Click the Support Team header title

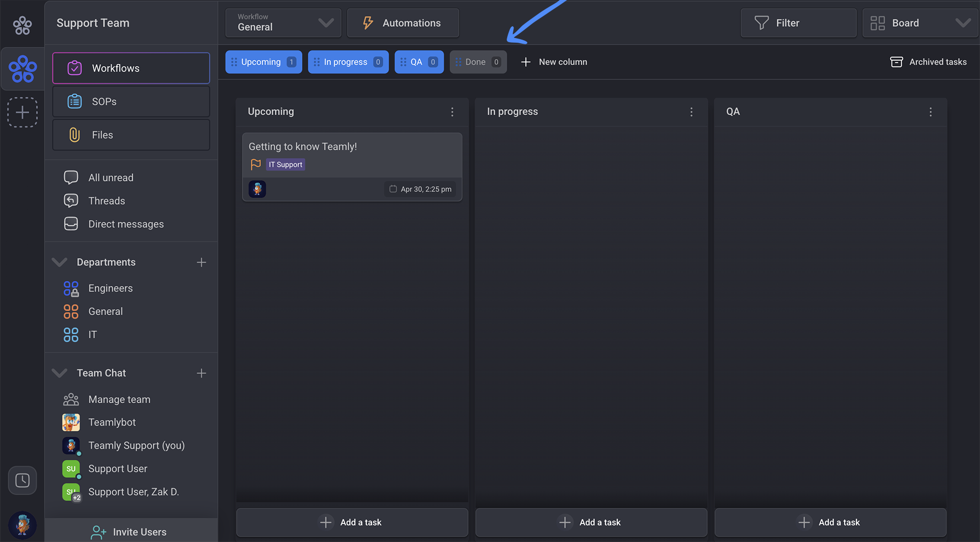click(93, 23)
